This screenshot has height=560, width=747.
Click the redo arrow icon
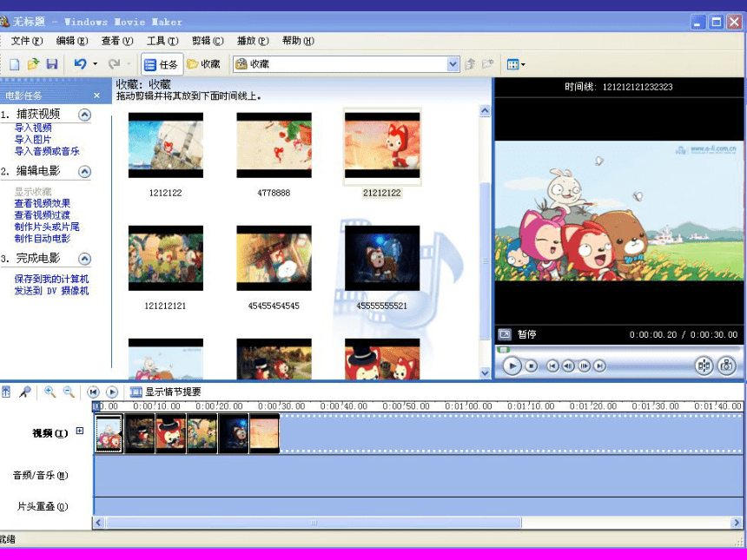click(115, 63)
